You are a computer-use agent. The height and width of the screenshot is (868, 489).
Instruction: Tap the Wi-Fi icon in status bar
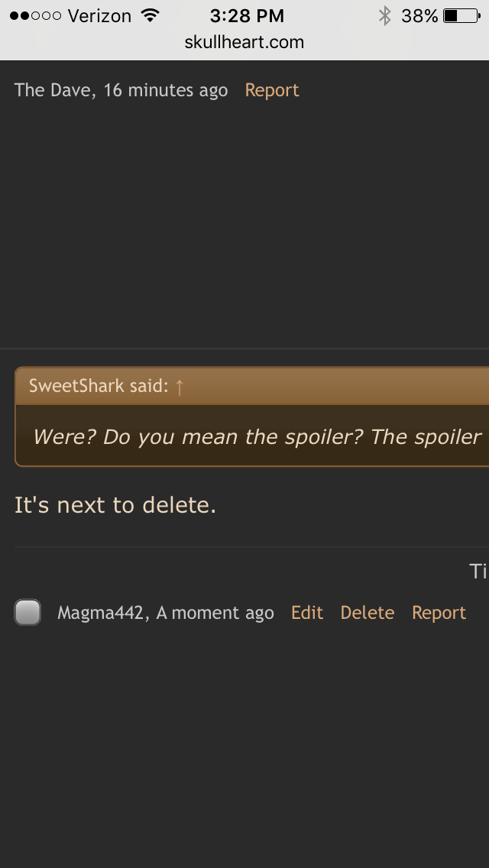pos(151,15)
